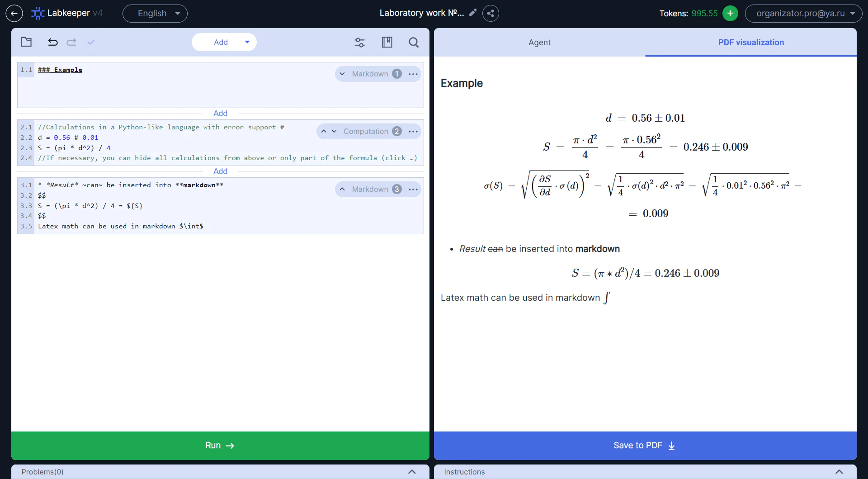The height and width of the screenshot is (479, 868).
Task: Open the settings sliders icon
Action: tap(359, 43)
